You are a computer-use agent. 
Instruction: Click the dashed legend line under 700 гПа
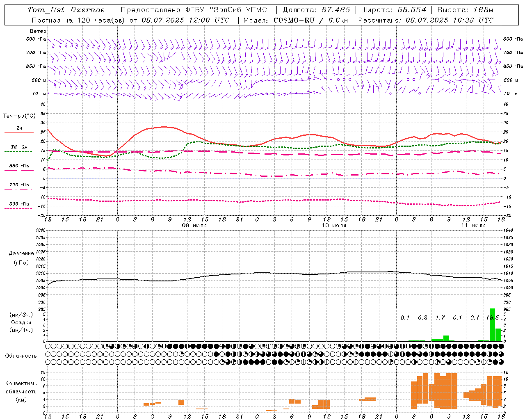18,189
